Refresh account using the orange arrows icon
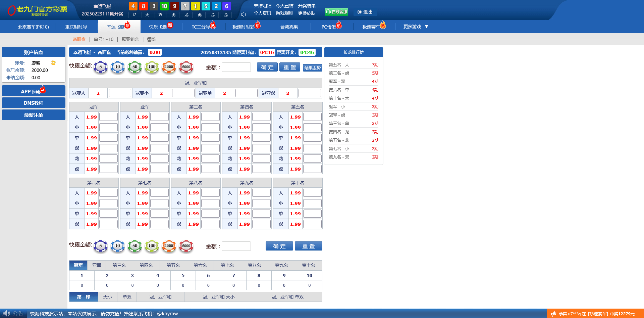The height and width of the screenshot is (318, 644). tap(53, 63)
